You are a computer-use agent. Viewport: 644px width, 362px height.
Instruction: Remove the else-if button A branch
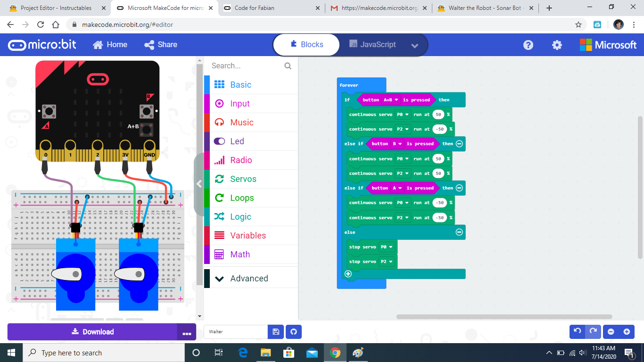pyautogui.click(x=459, y=188)
